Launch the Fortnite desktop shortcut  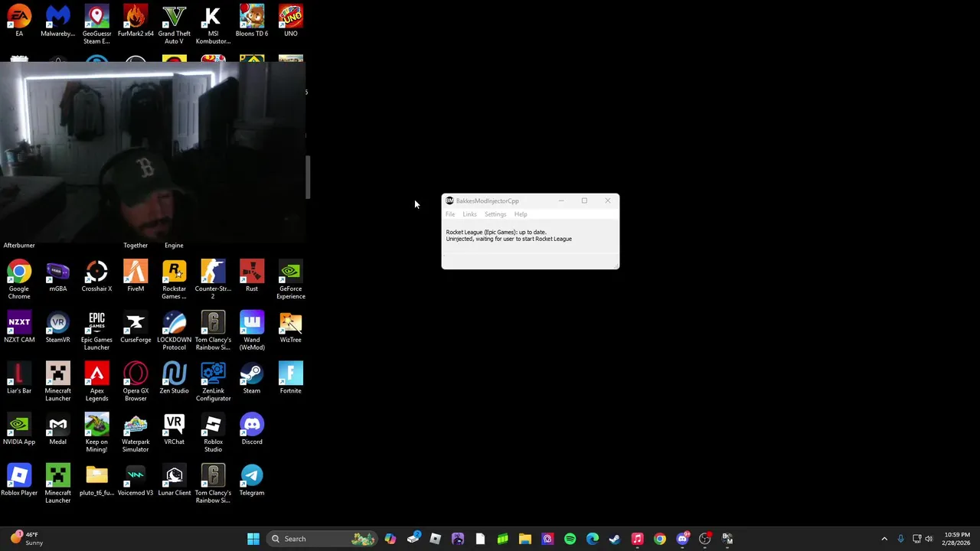[291, 378]
